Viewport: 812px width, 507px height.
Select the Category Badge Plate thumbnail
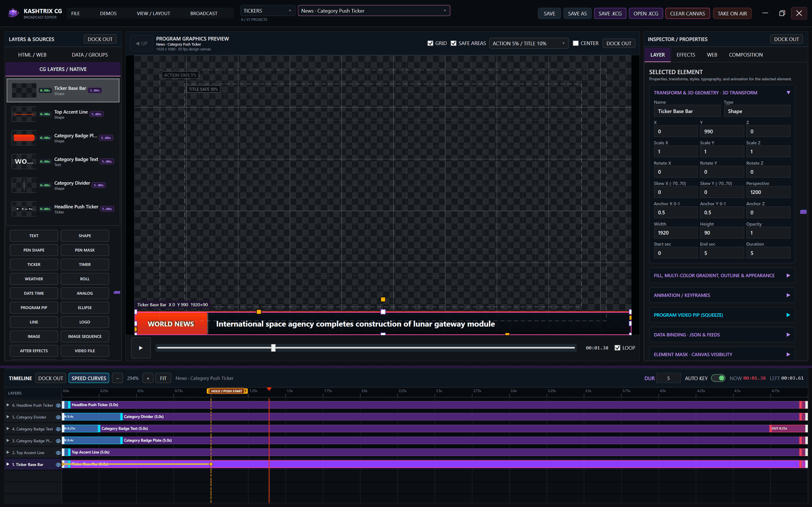(x=24, y=138)
